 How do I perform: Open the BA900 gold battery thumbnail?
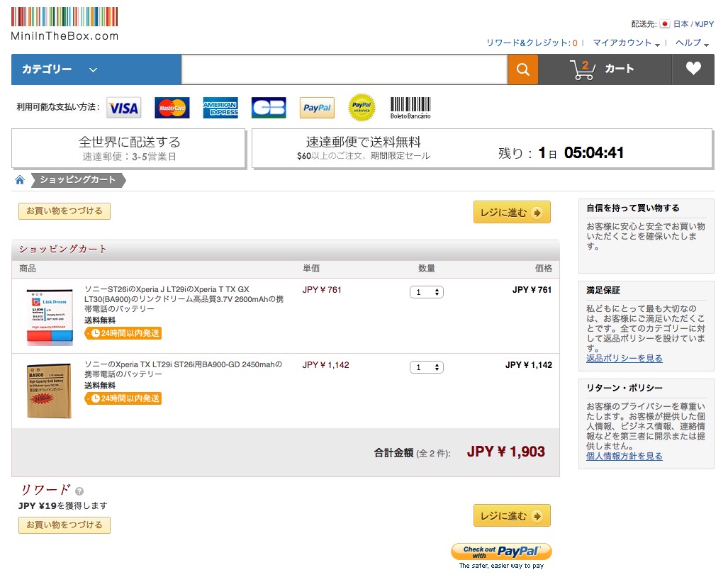[49, 391]
